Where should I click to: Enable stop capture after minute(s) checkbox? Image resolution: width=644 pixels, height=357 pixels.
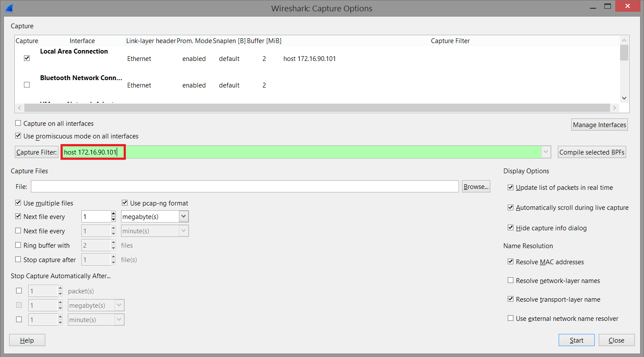point(19,320)
